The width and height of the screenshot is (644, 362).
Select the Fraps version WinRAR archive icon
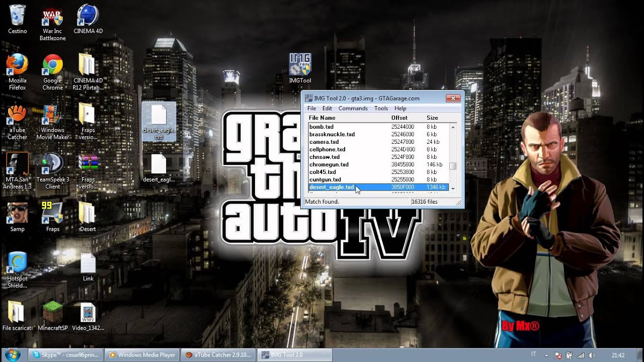tap(88, 171)
